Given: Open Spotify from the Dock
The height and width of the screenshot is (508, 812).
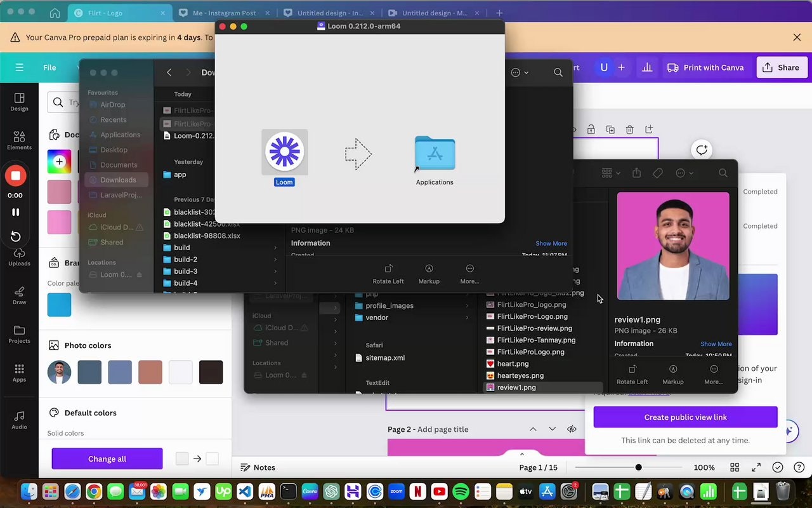Looking at the screenshot, I should click(x=461, y=491).
